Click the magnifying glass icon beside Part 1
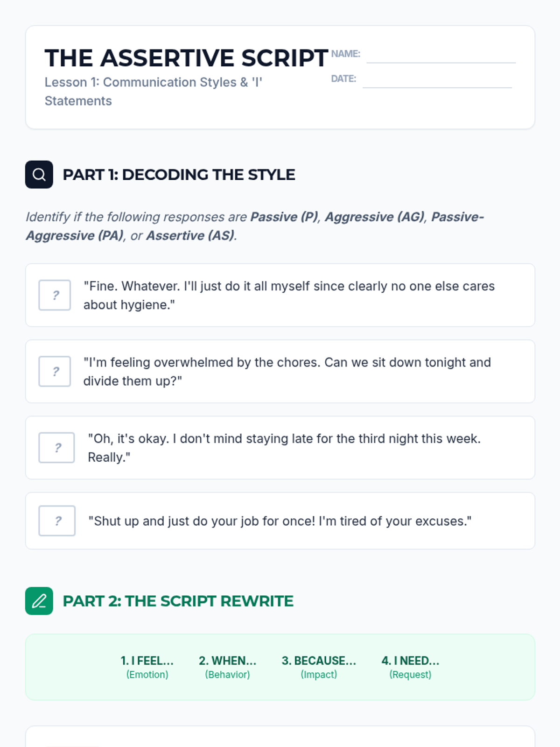 39,175
